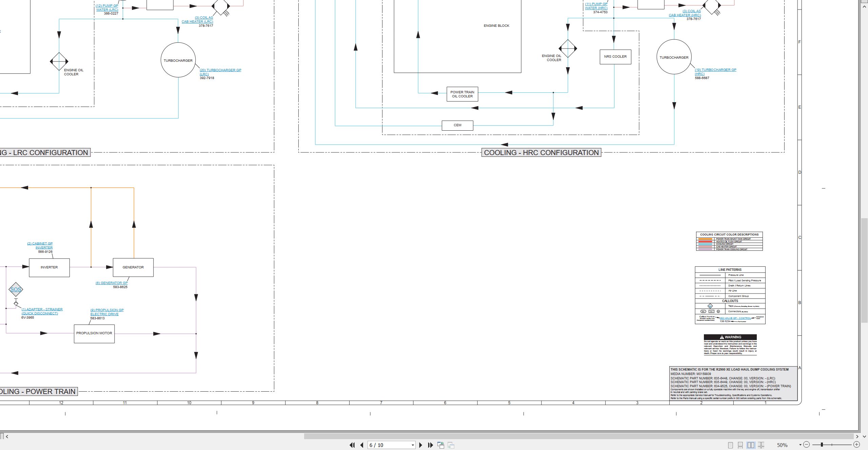The width and height of the screenshot is (868, 450).
Task: Open the (20) TURBOCHARGER GP (LRC) link
Action: tap(220, 72)
